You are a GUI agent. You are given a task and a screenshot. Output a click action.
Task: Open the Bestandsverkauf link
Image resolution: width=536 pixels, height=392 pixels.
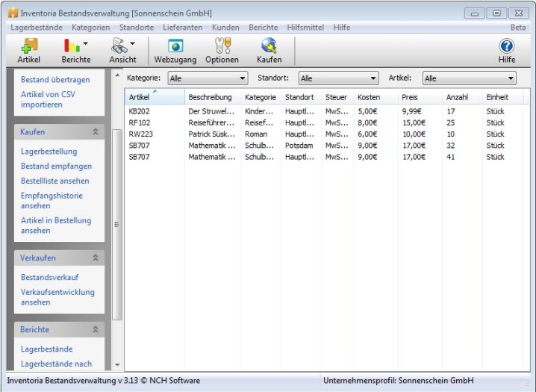click(x=49, y=277)
